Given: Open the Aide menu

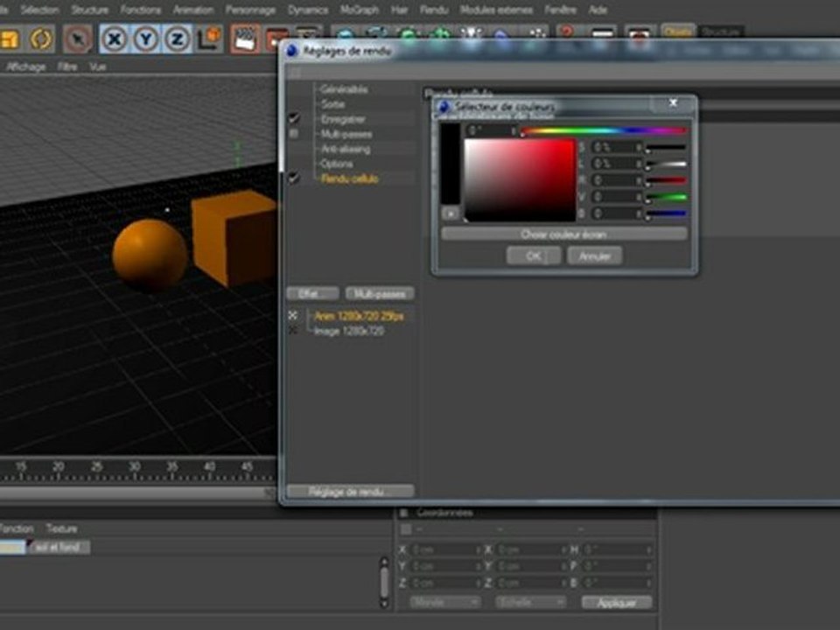Looking at the screenshot, I should point(598,10).
